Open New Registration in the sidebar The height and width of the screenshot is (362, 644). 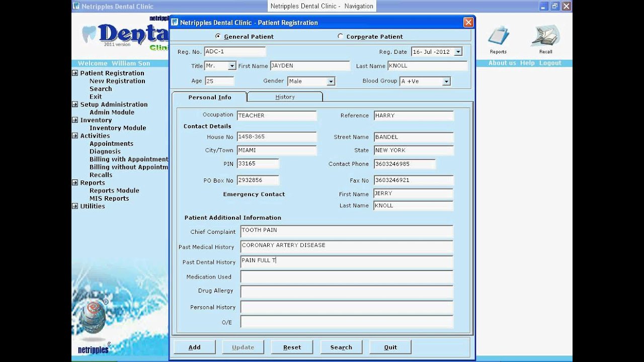[x=117, y=81]
